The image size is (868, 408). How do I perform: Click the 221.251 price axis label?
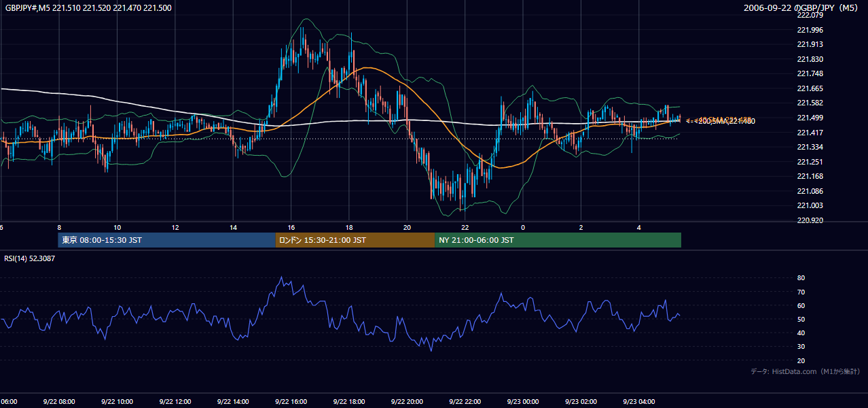[810, 162]
